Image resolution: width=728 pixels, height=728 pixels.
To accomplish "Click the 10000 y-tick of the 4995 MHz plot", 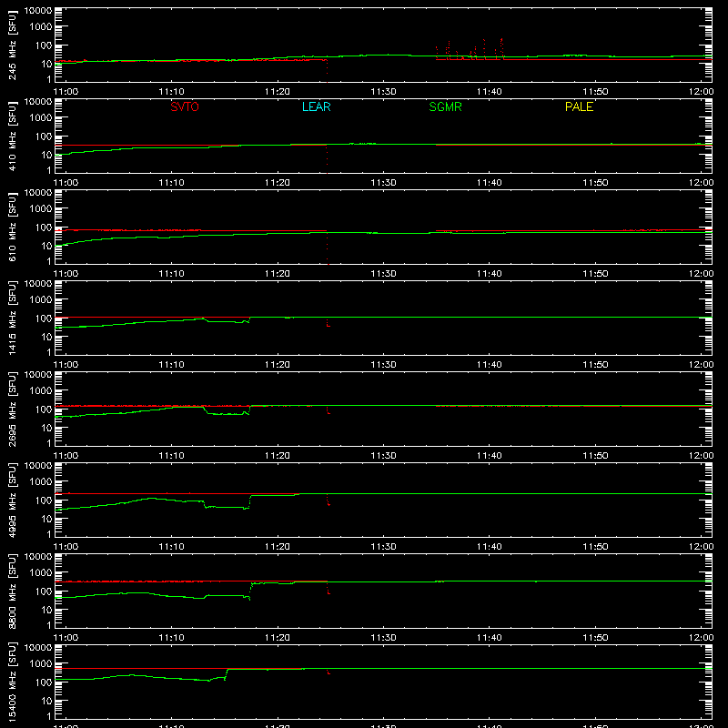I will point(38,466).
